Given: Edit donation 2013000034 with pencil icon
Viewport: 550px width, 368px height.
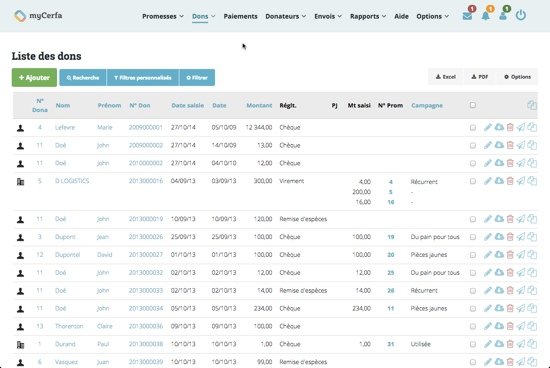Looking at the screenshot, I should click(488, 308).
